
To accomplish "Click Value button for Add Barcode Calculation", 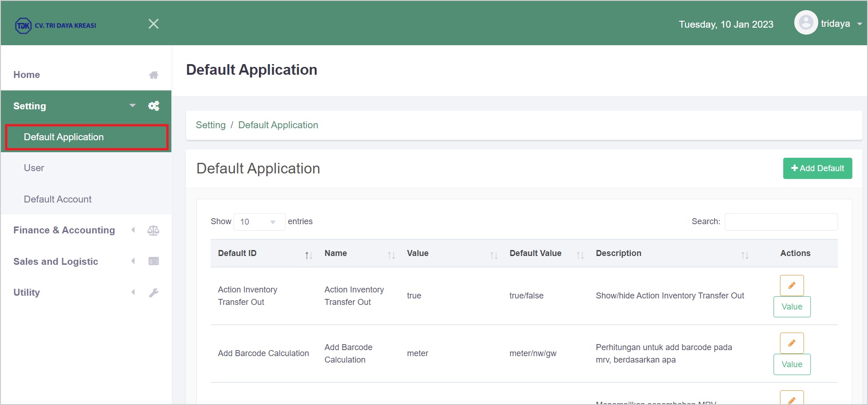I will (x=792, y=364).
